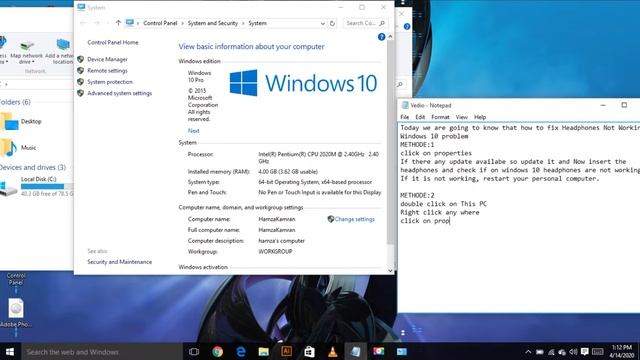640x360 pixels.
Task: Click the Search Control Panel field
Action: [365, 23]
